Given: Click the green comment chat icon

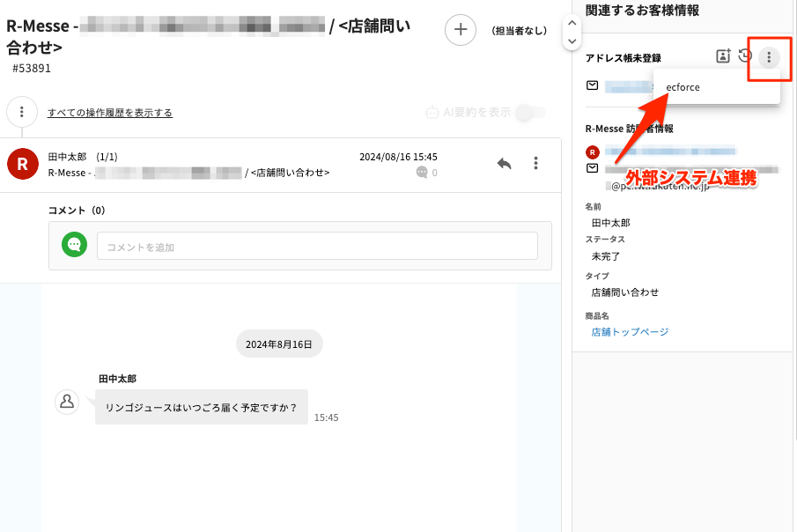Looking at the screenshot, I should pyautogui.click(x=74, y=246).
